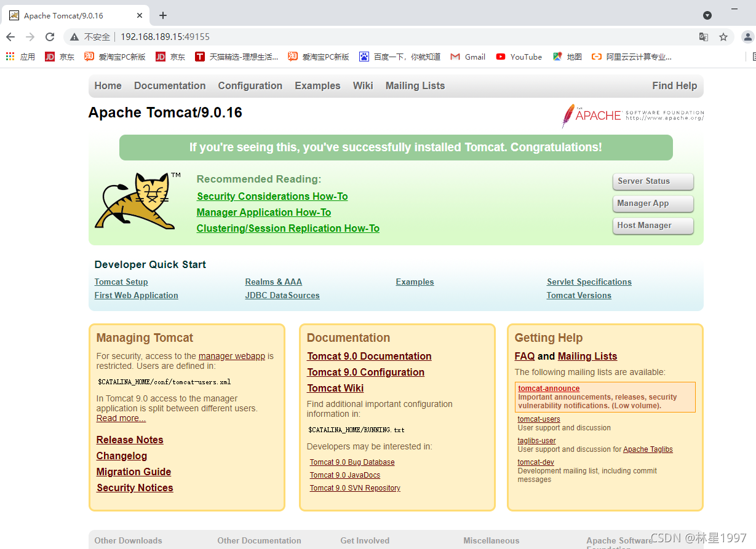
Task: Open the second 爱淘宝PC新版 bookmark
Action: pos(319,57)
